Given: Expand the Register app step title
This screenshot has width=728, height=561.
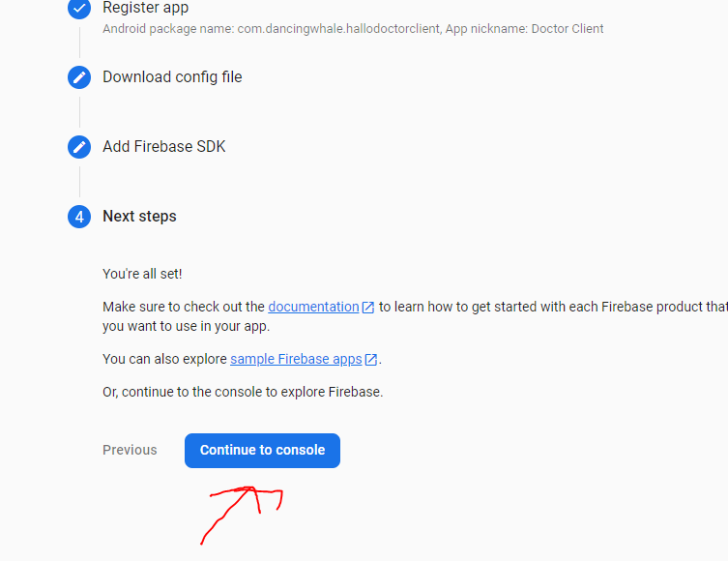Looking at the screenshot, I should tap(145, 9).
